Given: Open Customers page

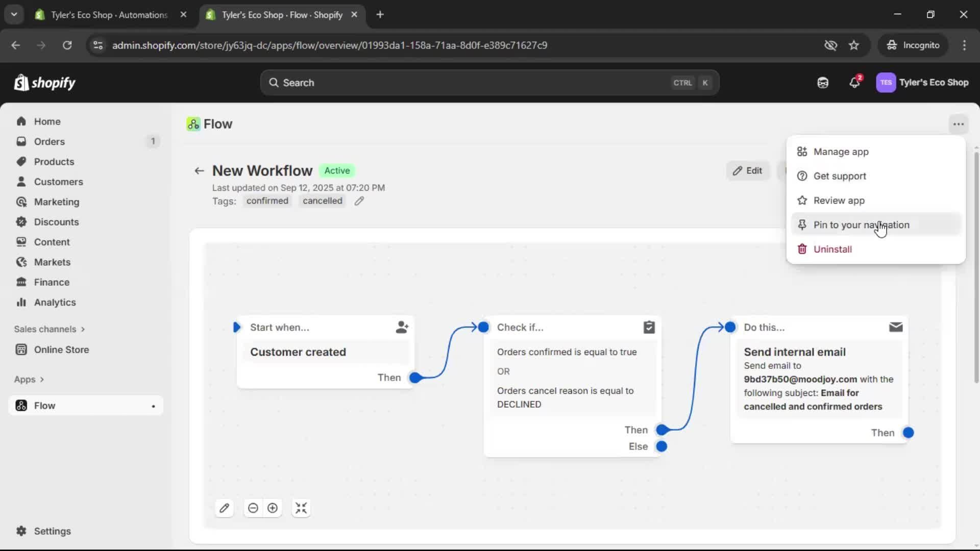Looking at the screenshot, I should (x=58, y=182).
